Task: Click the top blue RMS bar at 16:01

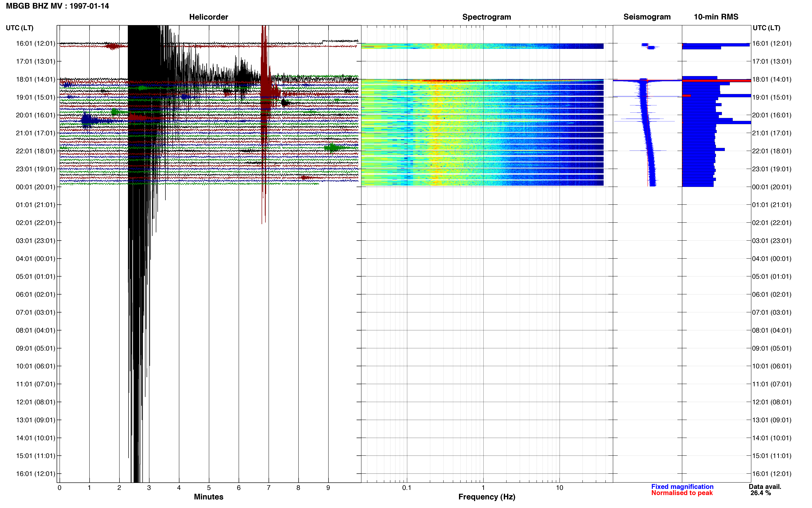Action: (x=716, y=45)
